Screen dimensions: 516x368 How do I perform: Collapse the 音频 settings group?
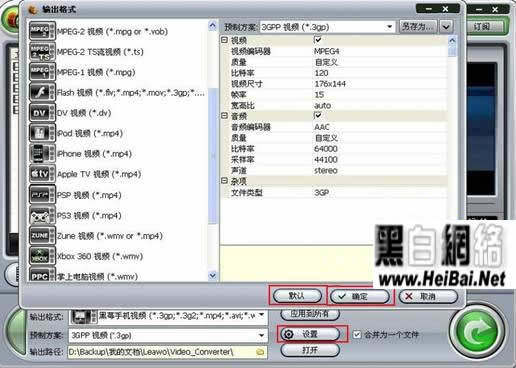coord(224,116)
